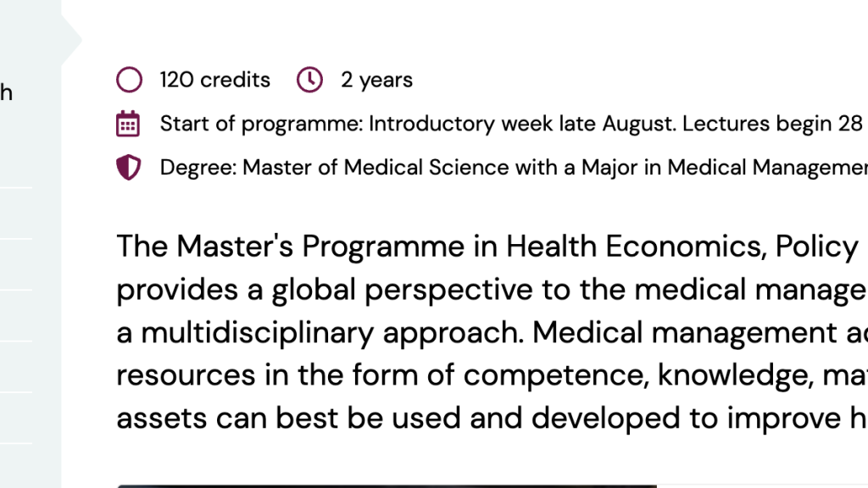This screenshot has width=868, height=488.
Task: Click the line starting "provides a global perspective"
Action: pos(492,290)
